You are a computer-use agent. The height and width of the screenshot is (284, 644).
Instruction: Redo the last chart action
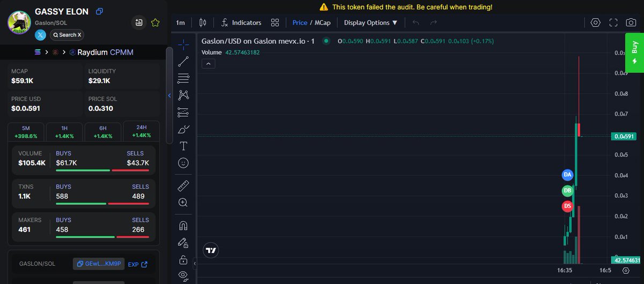click(x=434, y=23)
